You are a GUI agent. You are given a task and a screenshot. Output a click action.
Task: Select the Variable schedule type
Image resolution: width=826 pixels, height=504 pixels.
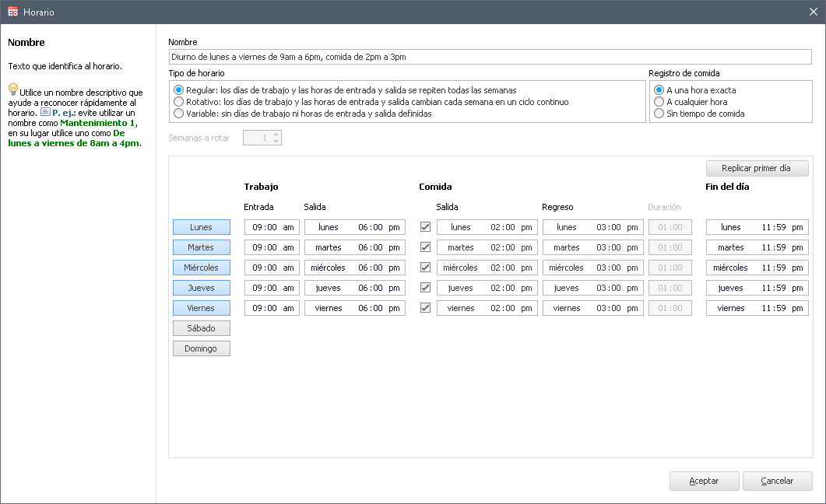tap(179, 114)
